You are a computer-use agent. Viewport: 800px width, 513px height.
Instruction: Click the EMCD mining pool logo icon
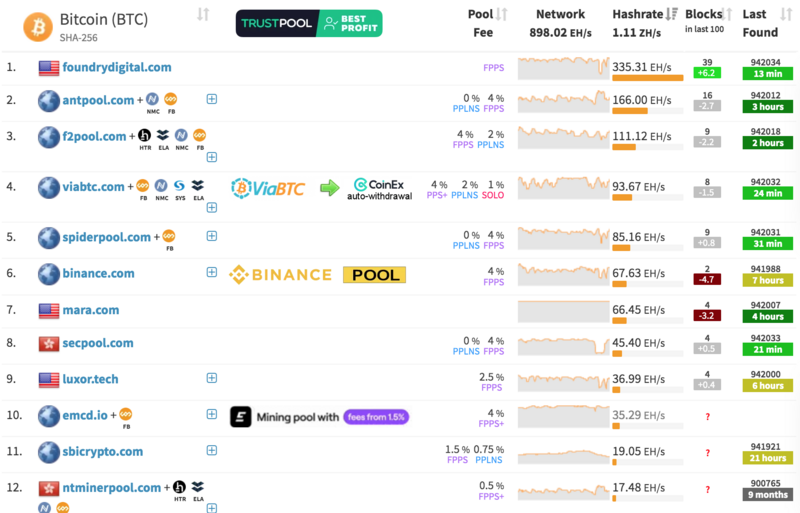239,416
